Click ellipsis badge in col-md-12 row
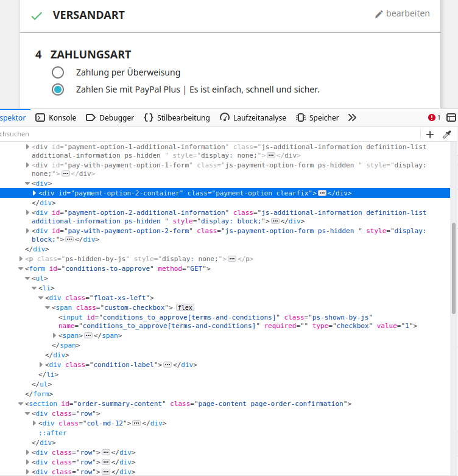This screenshot has height=476, width=458. [x=136, y=423]
